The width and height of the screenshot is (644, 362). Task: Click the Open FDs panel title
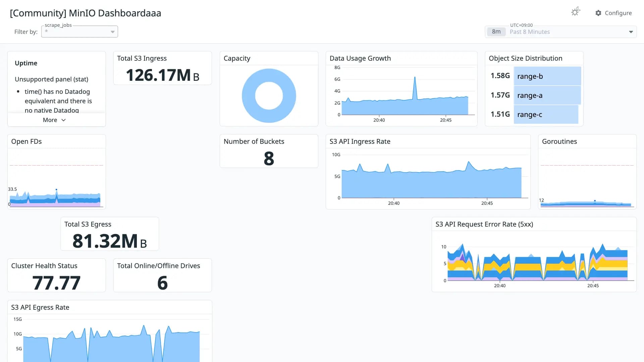pyautogui.click(x=26, y=141)
